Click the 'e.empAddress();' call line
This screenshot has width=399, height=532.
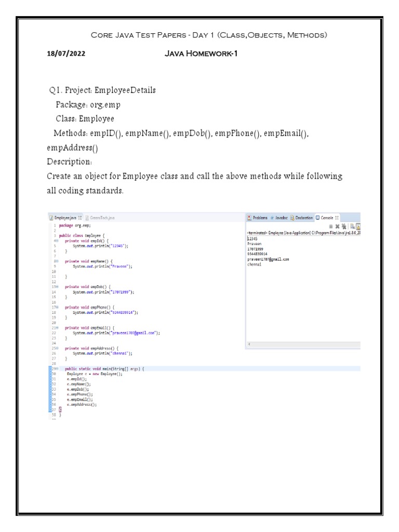pyautogui.click(x=82, y=404)
